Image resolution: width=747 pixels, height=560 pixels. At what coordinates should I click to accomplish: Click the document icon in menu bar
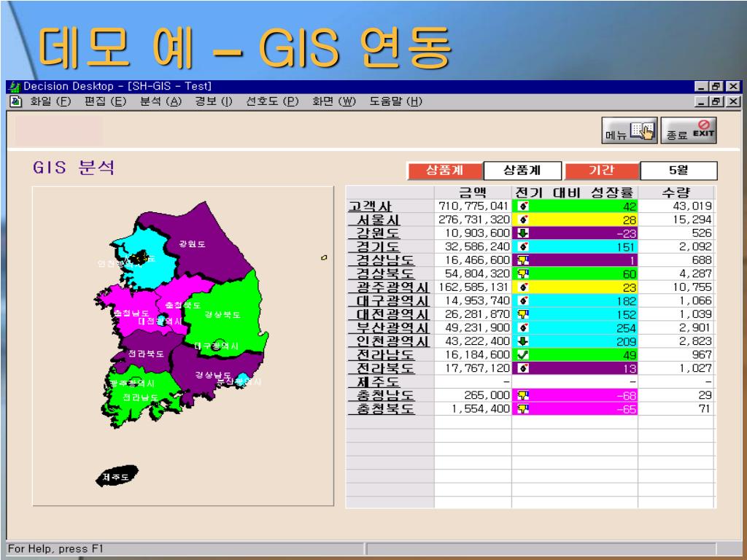[x=16, y=101]
